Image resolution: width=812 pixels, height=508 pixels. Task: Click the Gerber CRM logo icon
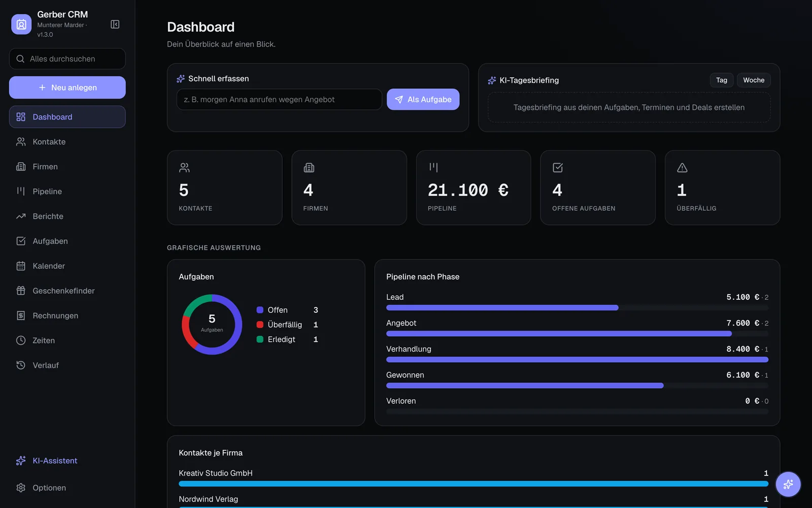pyautogui.click(x=21, y=24)
